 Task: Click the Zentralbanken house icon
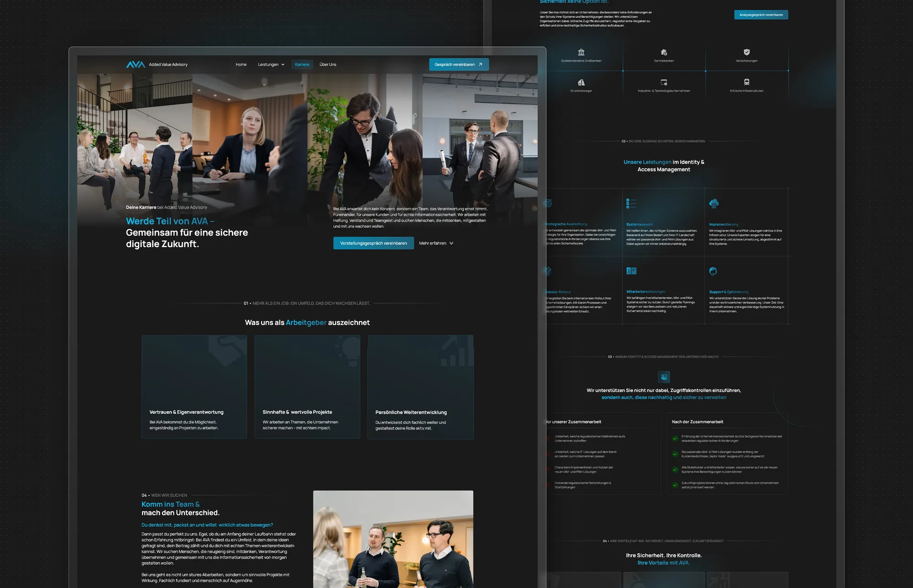click(x=664, y=52)
